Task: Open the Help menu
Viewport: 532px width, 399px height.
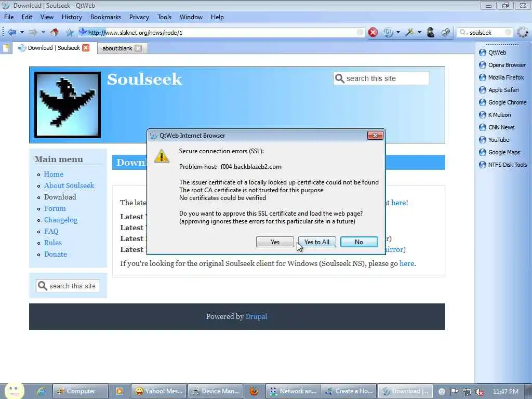Action: [217, 17]
